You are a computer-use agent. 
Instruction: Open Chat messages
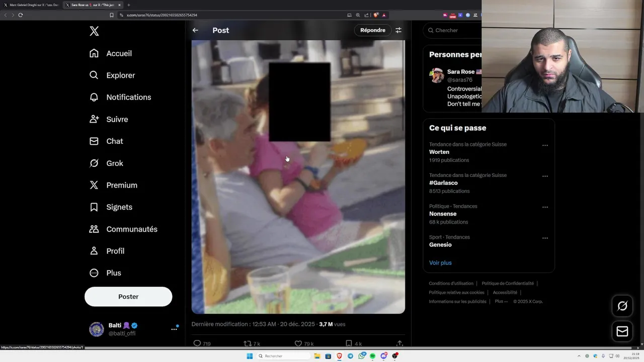106,141
